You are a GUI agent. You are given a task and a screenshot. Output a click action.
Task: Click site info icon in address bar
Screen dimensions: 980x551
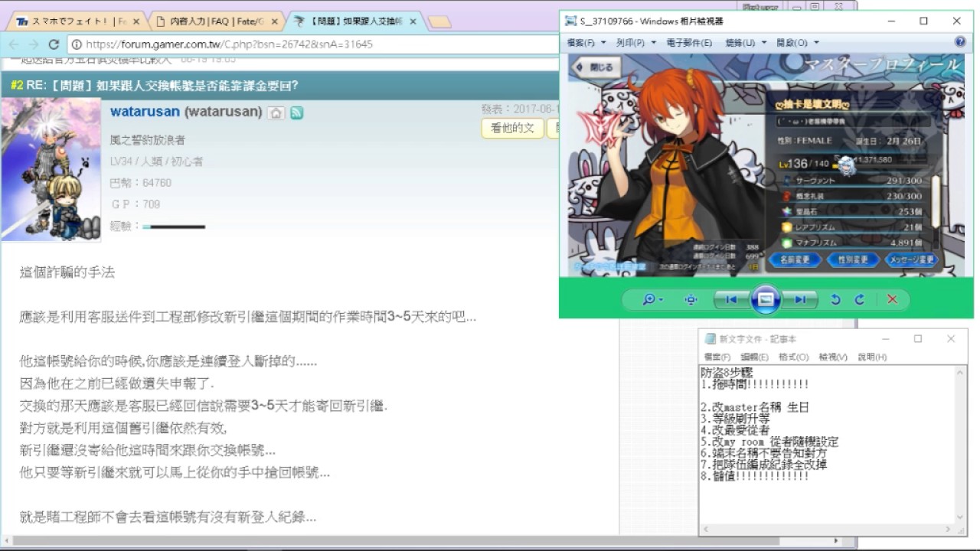77,44
